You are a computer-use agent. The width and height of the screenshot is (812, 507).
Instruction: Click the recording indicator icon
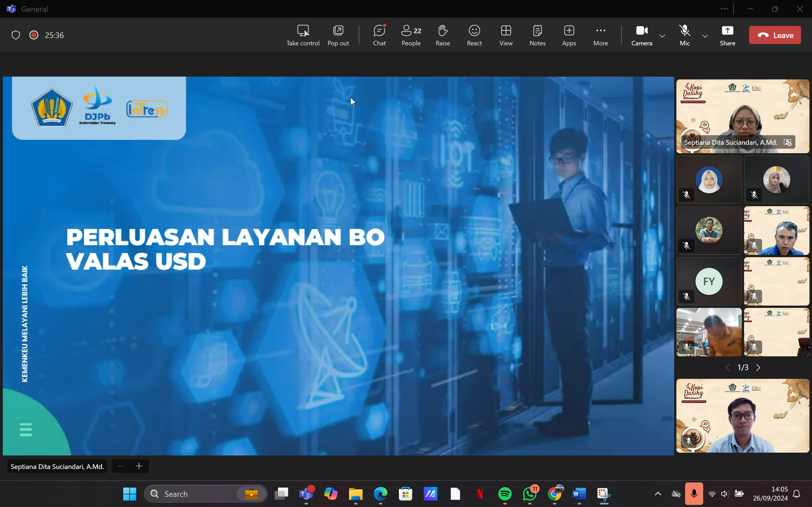tap(34, 35)
